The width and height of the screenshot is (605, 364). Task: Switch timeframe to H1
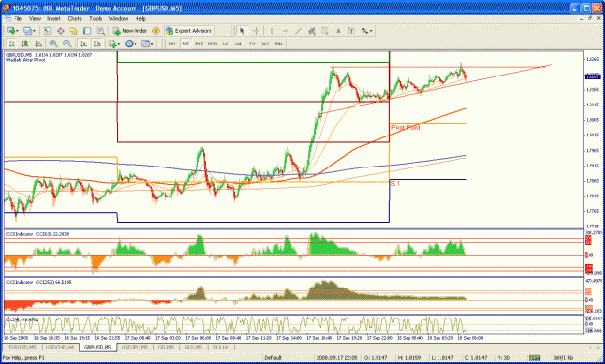click(x=226, y=44)
